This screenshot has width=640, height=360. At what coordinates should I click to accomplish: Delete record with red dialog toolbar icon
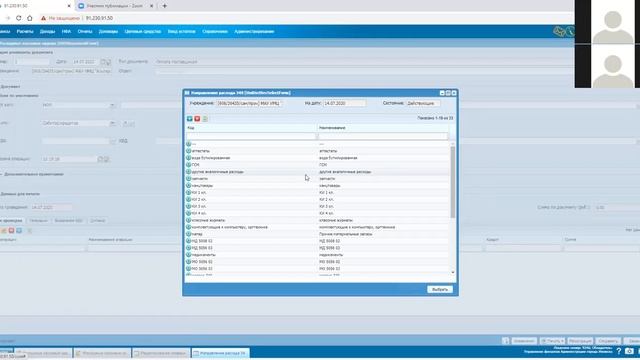coord(197,118)
